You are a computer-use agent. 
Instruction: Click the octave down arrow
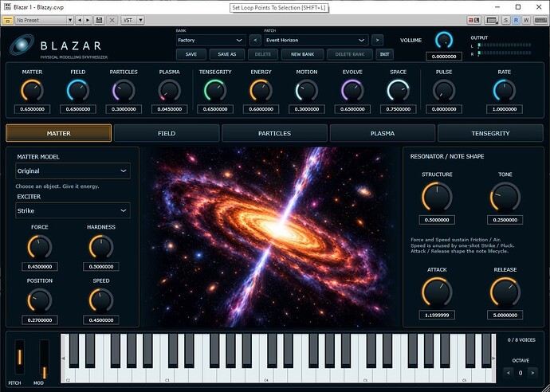(509, 373)
